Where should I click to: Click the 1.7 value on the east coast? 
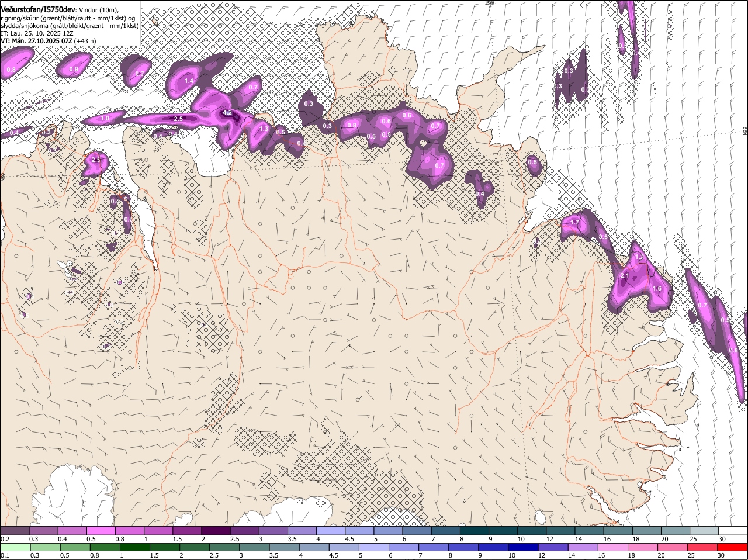point(574,222)
